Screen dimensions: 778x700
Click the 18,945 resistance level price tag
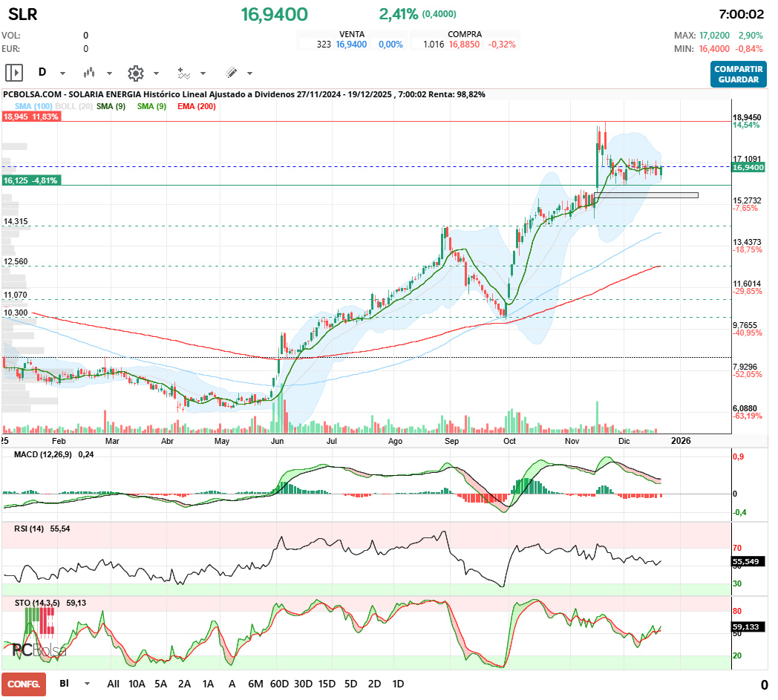coord(30,117)
